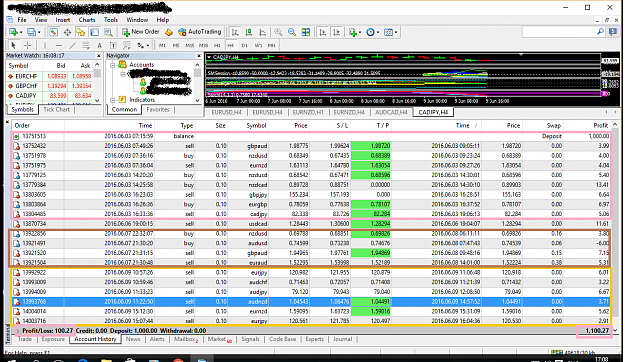This screenshot has height=362, width=625.
Task: Open the Tools menu
Action: tap(111, 20)
